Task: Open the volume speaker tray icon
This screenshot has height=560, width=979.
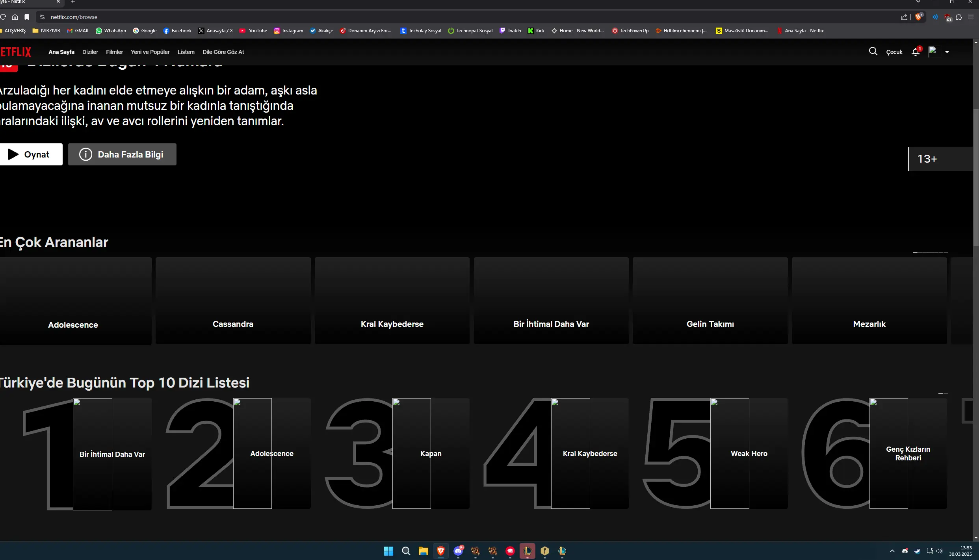Action: 939,551
